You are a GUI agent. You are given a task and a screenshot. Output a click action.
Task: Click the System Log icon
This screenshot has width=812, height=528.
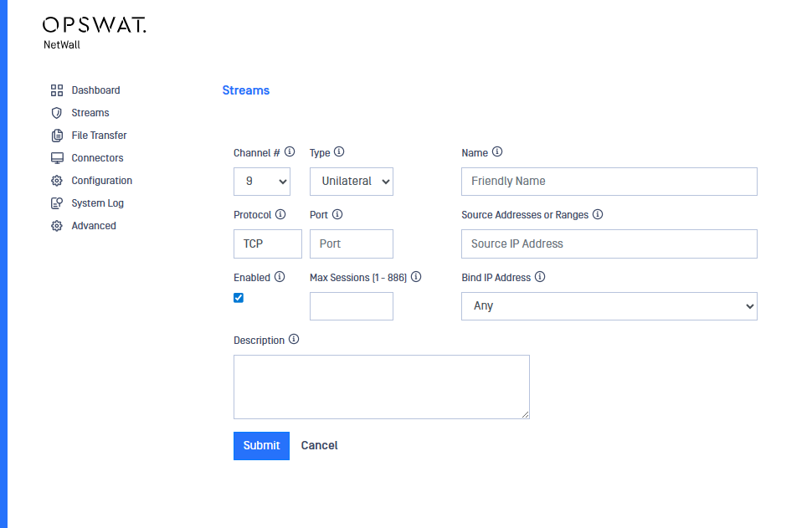57,203
